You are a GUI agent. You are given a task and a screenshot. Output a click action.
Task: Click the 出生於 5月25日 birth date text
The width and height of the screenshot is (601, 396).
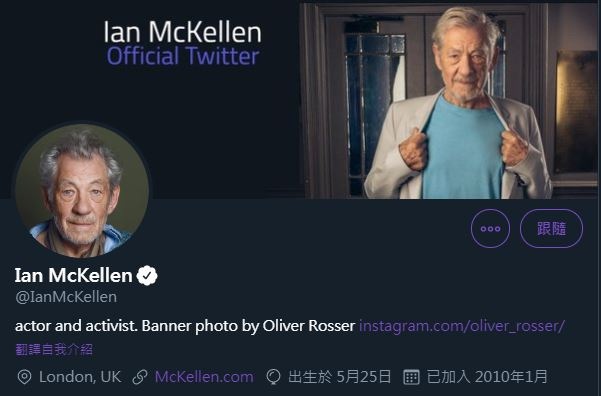click(340, 377)
